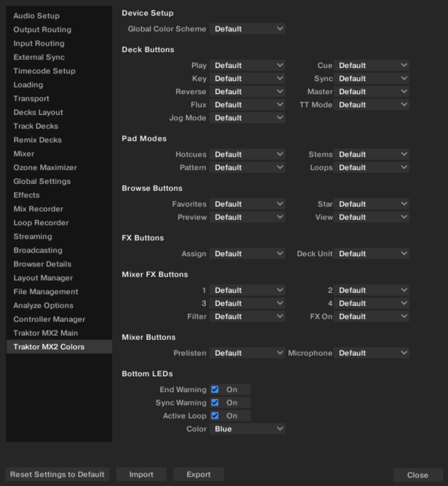Select Controller Manager in the sidebar

tap(59, 319)
